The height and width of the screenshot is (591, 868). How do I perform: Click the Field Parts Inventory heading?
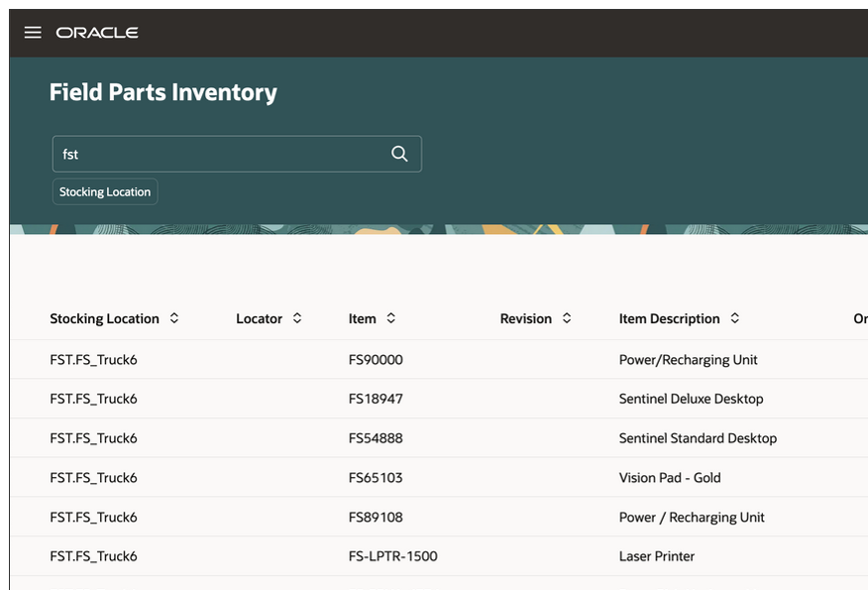[x=163, y=92]
